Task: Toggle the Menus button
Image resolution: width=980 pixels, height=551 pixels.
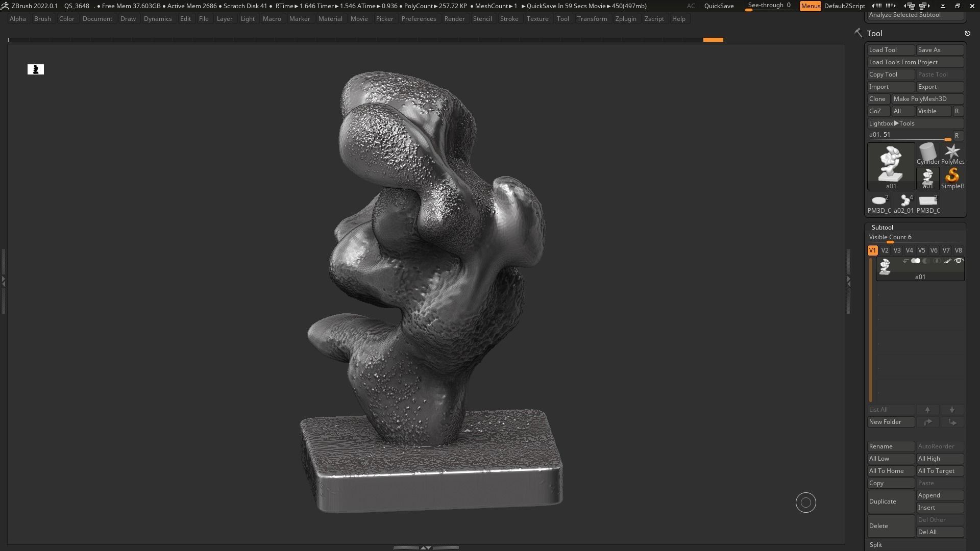Action: [x=811, y=6]
